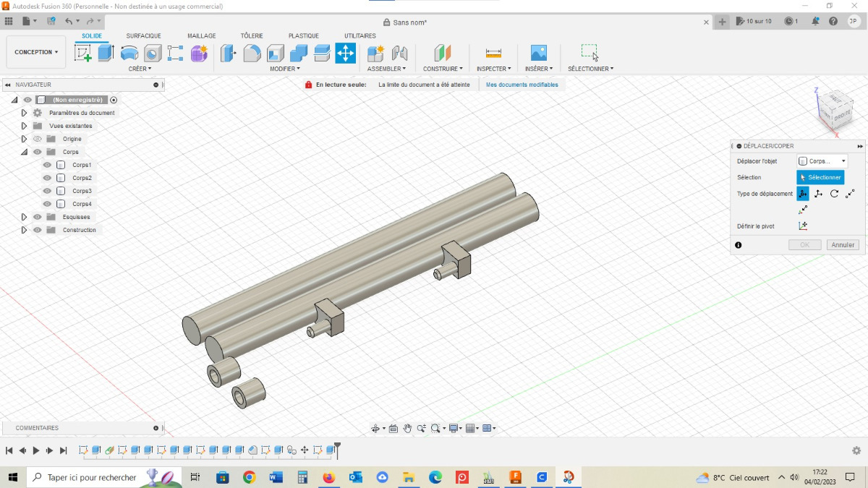This screenshot has height=488, width=868.
Task: Select the Measure tool under Inspecter
Action: pos(493,53)
